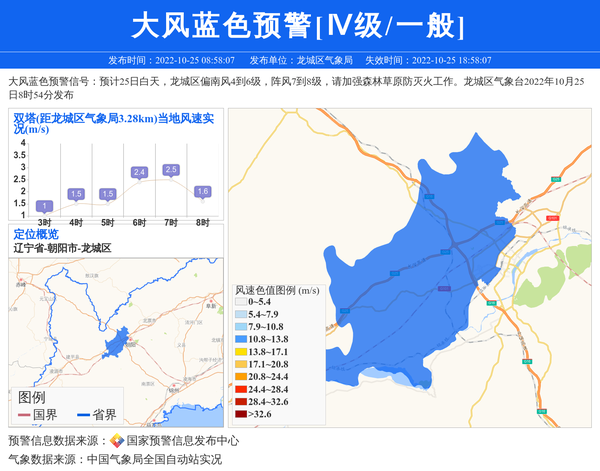Select the 4时 data point labeled 1.5
Viewport: 600px width, 471px height.
76,194
